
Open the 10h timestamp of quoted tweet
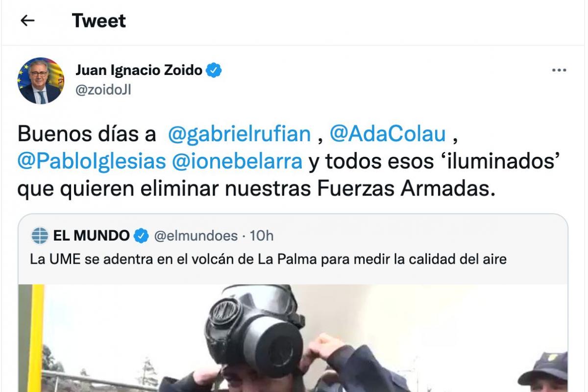tap(262, 236)
